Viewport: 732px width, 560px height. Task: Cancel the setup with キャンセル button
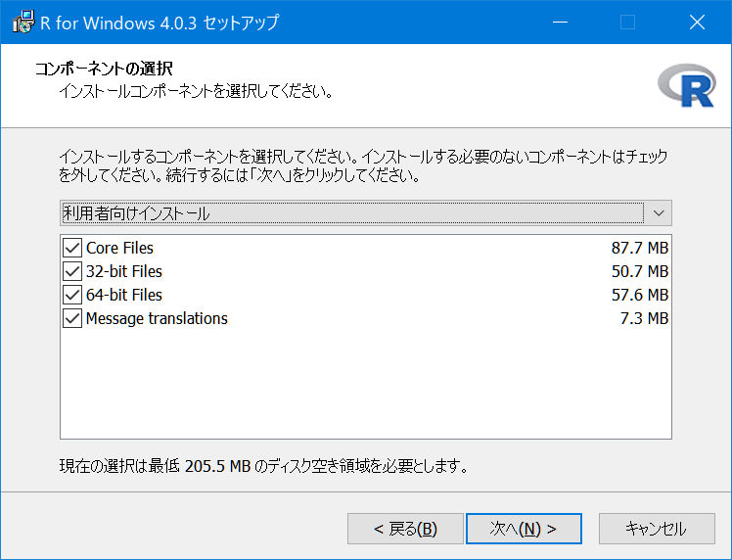[657, 529]
